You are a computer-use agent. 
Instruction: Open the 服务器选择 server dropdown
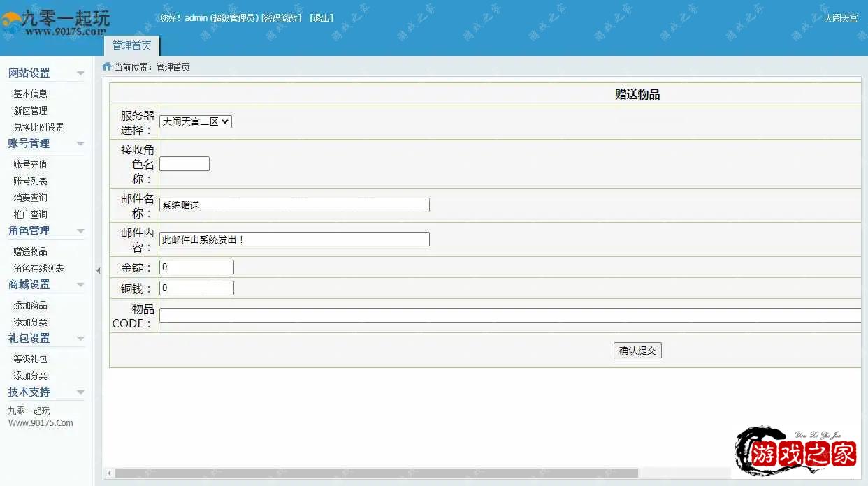click(195, 121)
